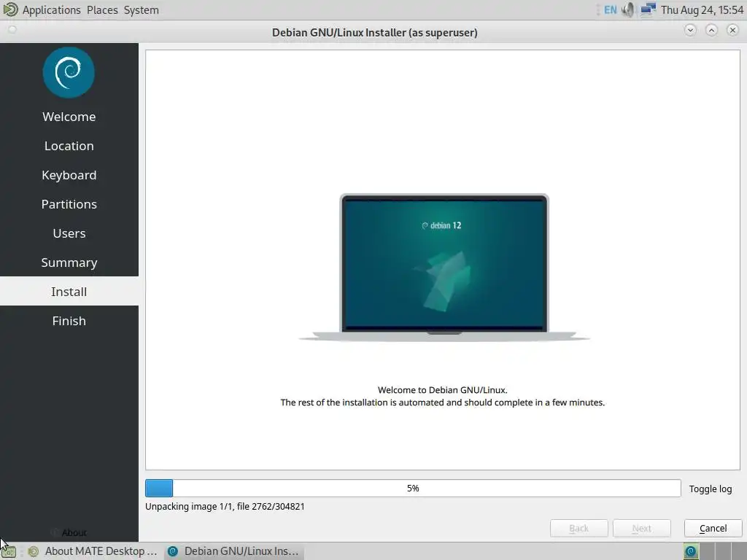Click the 'Unpacking image 1/1' status text
747x560 pixels.
(x=225, y=506)
